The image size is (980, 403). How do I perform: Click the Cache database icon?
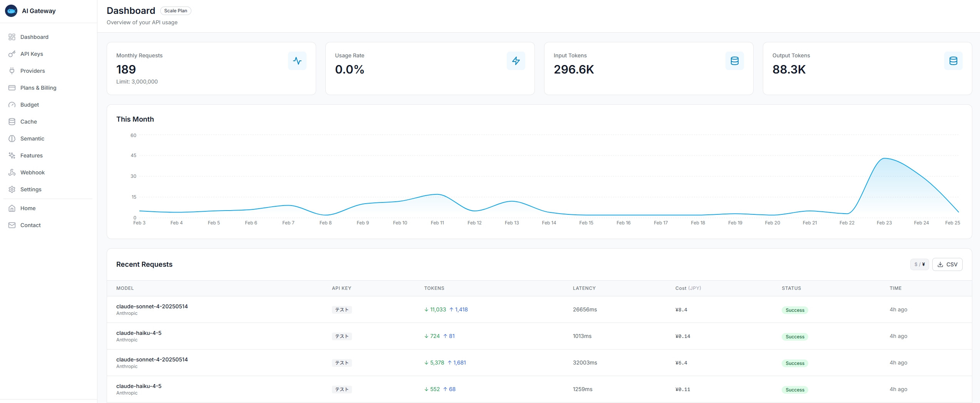(x=12, y=122)
